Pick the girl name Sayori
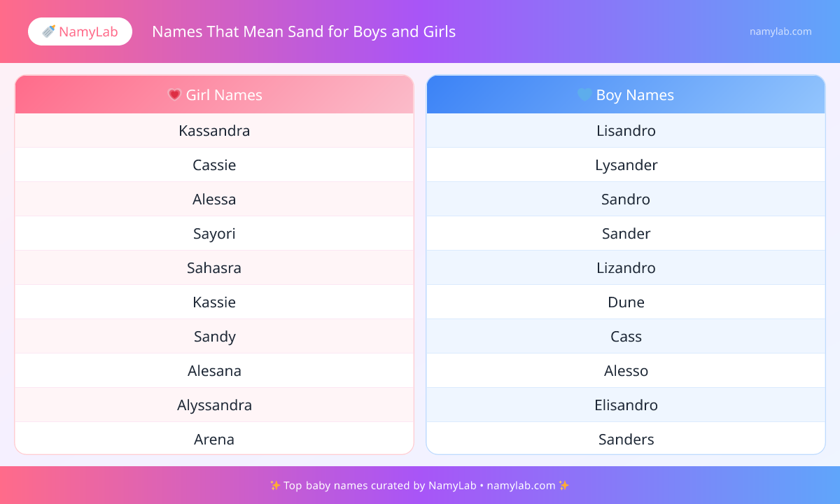840x504 pixels. pos(214,234)
